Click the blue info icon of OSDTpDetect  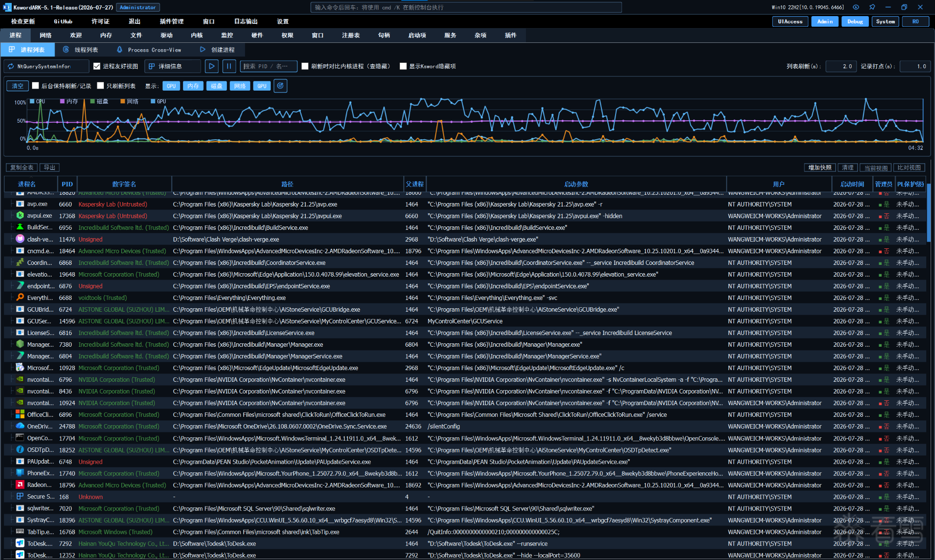20,450
